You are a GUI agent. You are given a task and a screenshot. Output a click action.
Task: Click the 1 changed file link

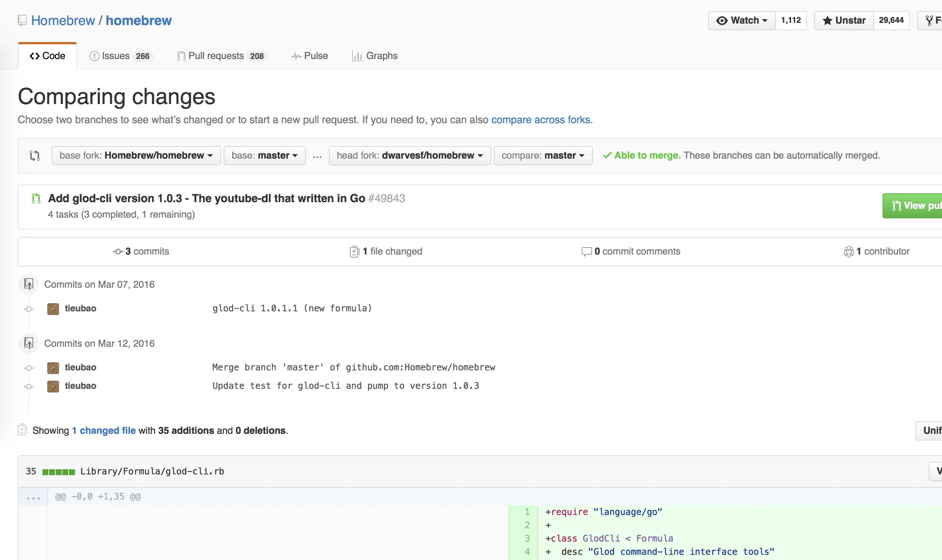point(104,431)
